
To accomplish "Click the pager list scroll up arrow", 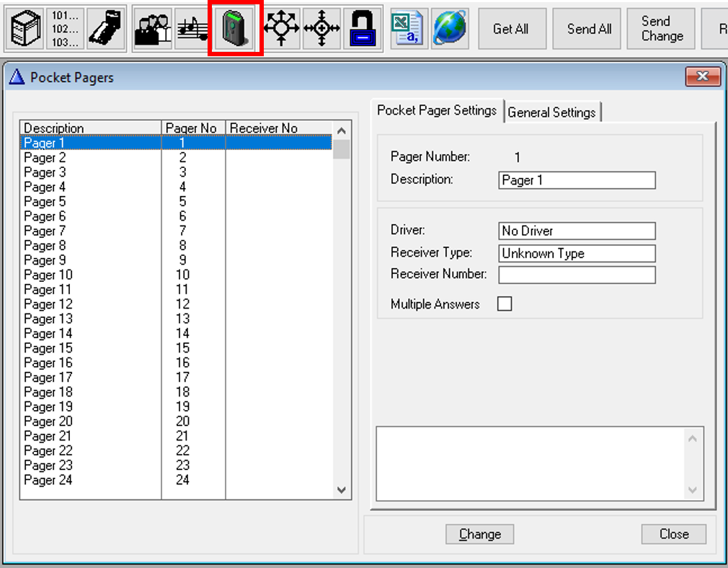I will click(x=342, y=130).
